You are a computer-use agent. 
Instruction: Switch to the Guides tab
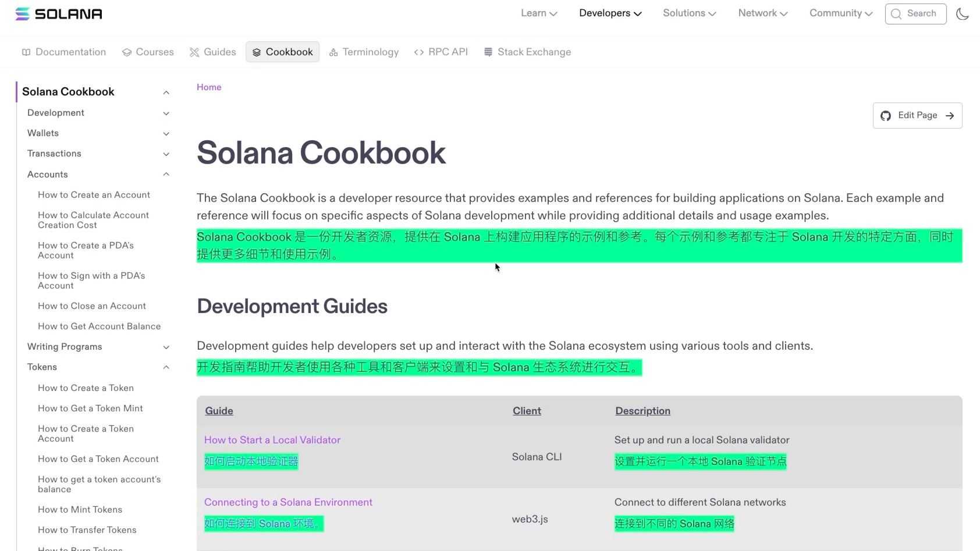pos(213,52)
